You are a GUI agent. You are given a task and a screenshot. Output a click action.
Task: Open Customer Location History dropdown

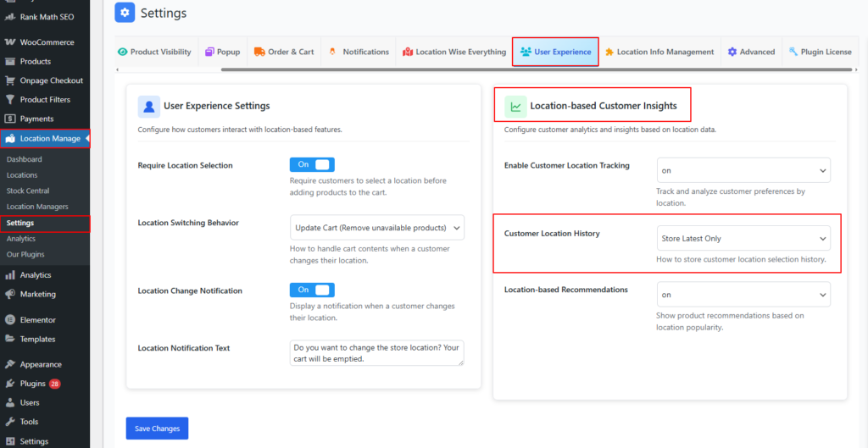(x=743, y=239)
